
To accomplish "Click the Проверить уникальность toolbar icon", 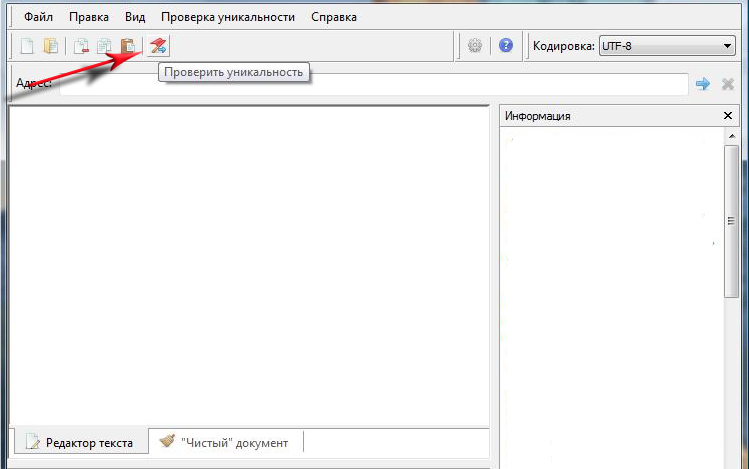I will point(158,46).
